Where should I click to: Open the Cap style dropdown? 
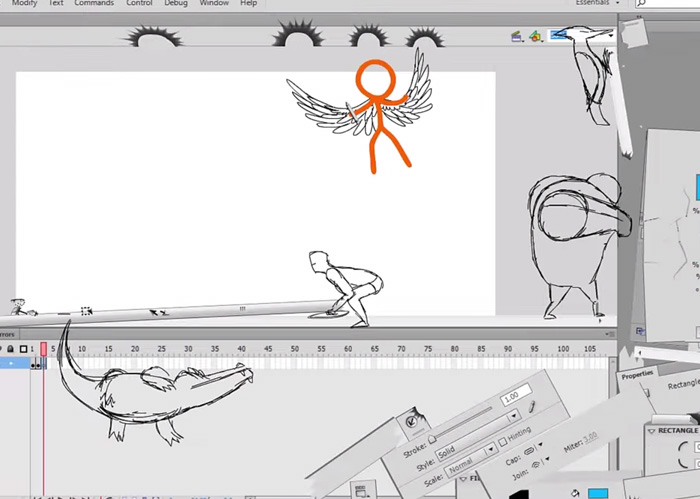pos(533,450)
